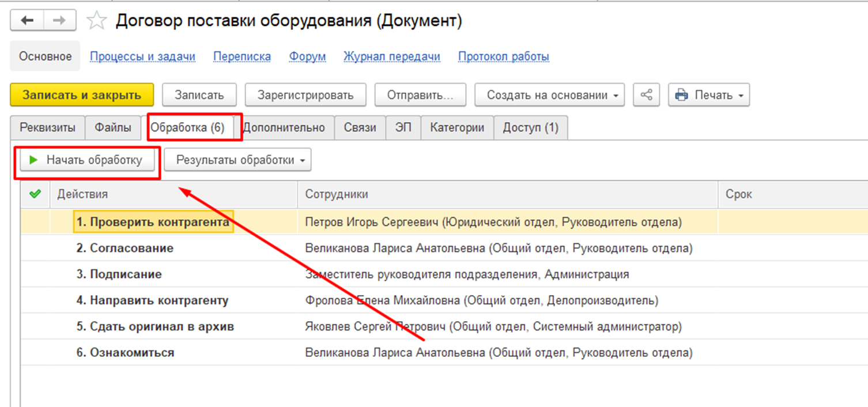Screen dimensions: 868x407
Task: Click employee Петров Игорь Сергеевич cell
Action: [x=508, y=222]
